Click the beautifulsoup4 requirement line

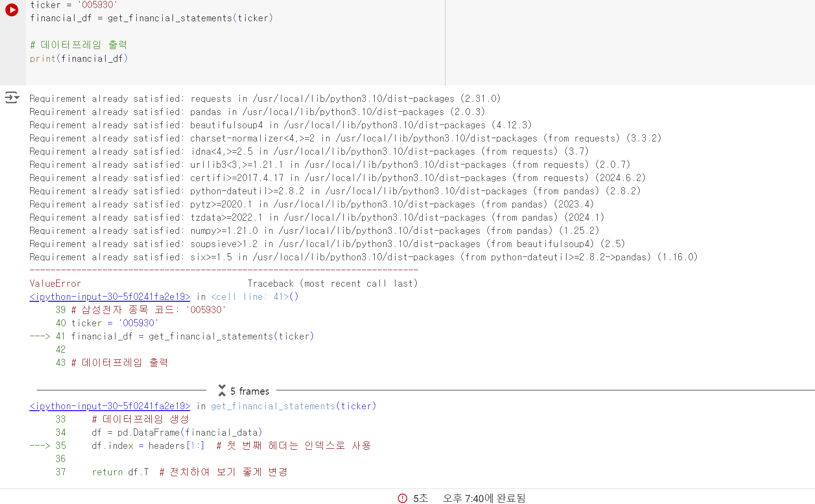coord(280,125)
